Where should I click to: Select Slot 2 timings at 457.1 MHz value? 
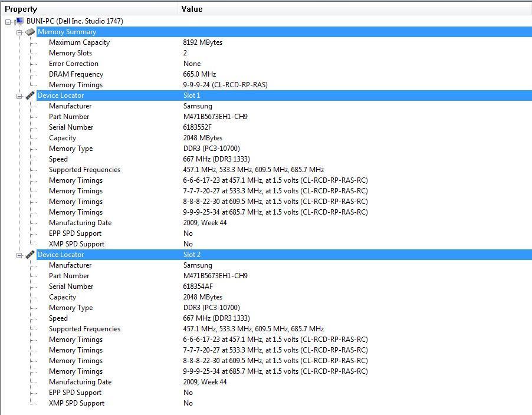[x=275, y=340]
